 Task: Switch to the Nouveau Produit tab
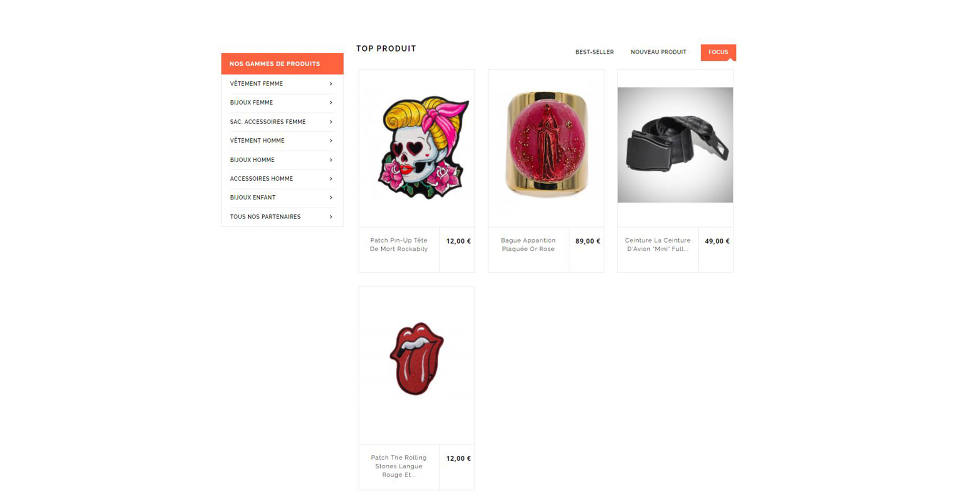click(x=658, y=52)
